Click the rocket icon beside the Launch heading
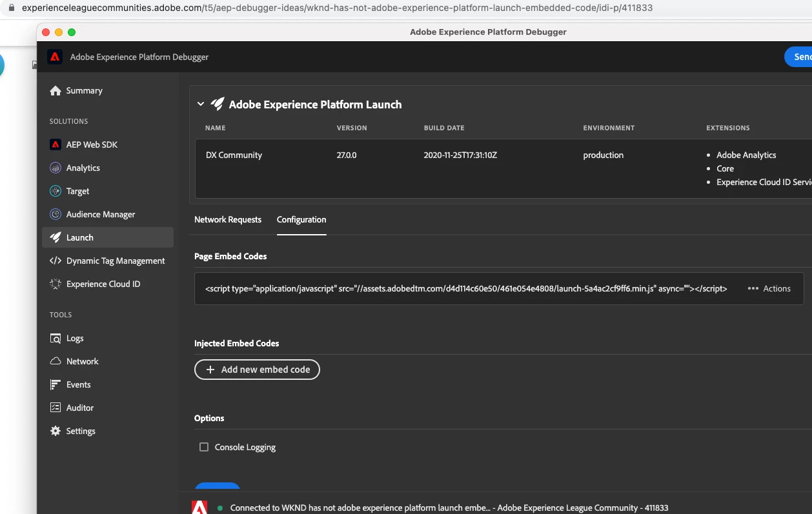This screenshot has width=812, height=514. [218, 104]
